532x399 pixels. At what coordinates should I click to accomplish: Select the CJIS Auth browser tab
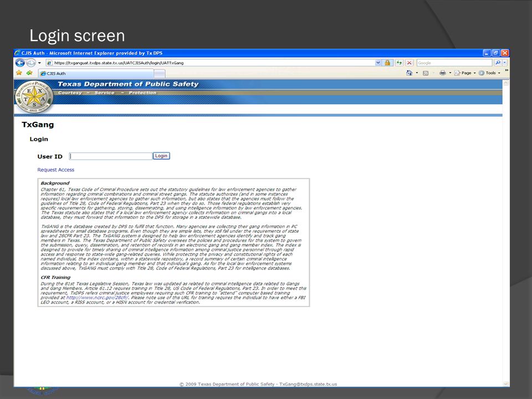tap(96, 73)
